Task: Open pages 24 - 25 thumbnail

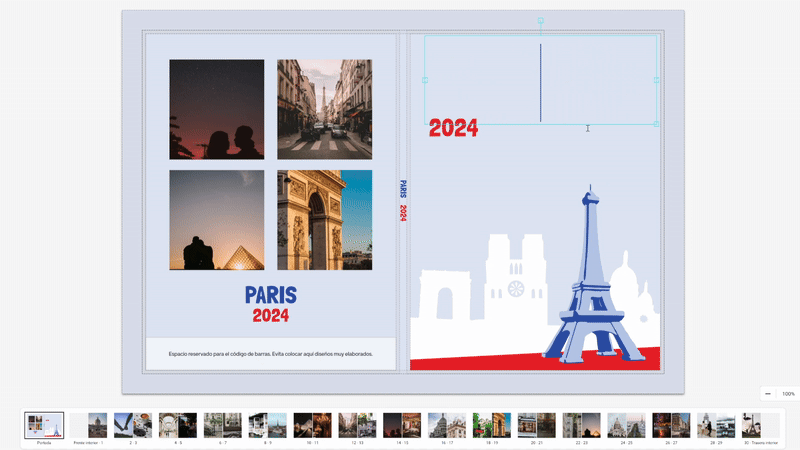Action: pos(627,426)
